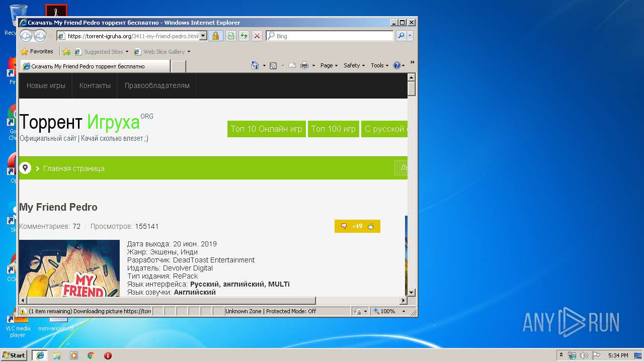Click Топ 100 игр button
The height and width of the screenshot is (362, 644).
click(x=334, y=129)
